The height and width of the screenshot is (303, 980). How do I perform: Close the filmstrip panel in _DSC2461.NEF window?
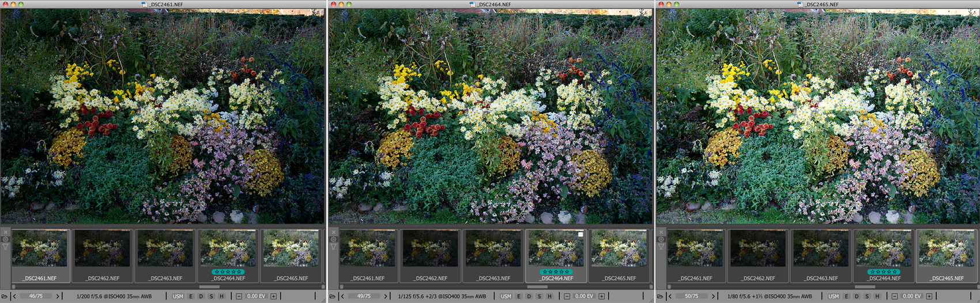tap(5, 232)
